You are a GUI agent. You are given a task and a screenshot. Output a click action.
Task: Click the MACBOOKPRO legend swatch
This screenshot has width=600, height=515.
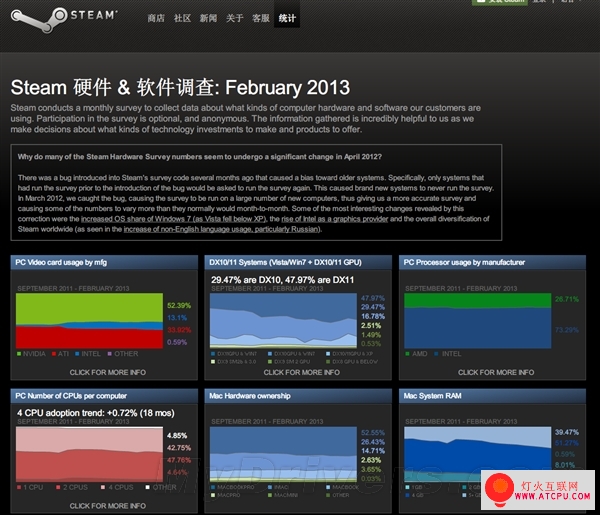pos(213,487)
